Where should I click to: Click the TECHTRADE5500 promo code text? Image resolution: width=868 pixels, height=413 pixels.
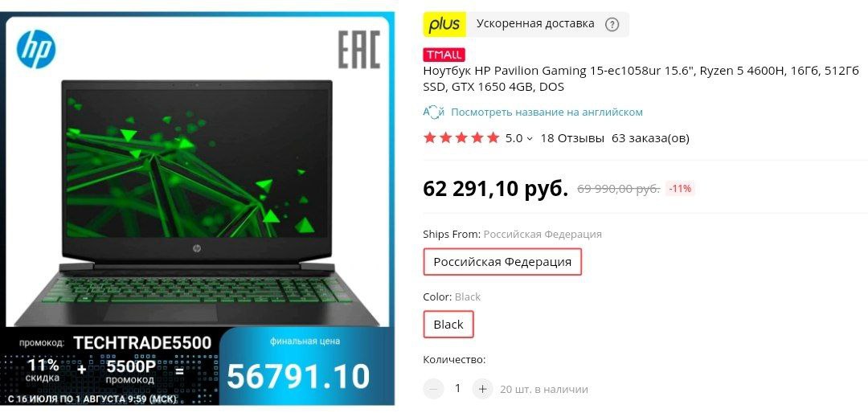[x=143, y=342]
